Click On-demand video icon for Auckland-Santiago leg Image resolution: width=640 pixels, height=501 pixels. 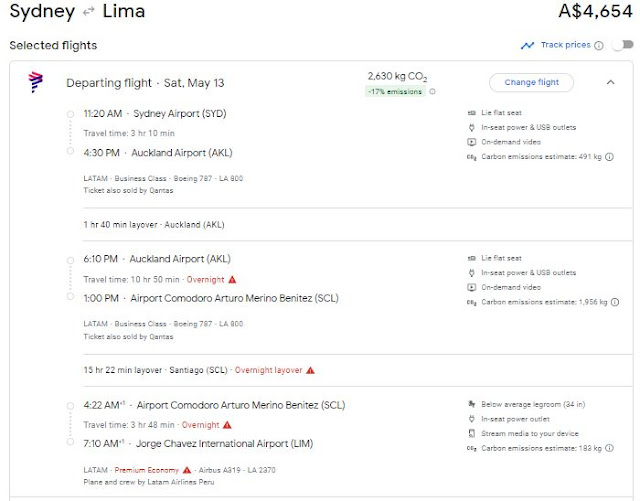[471, 287]
